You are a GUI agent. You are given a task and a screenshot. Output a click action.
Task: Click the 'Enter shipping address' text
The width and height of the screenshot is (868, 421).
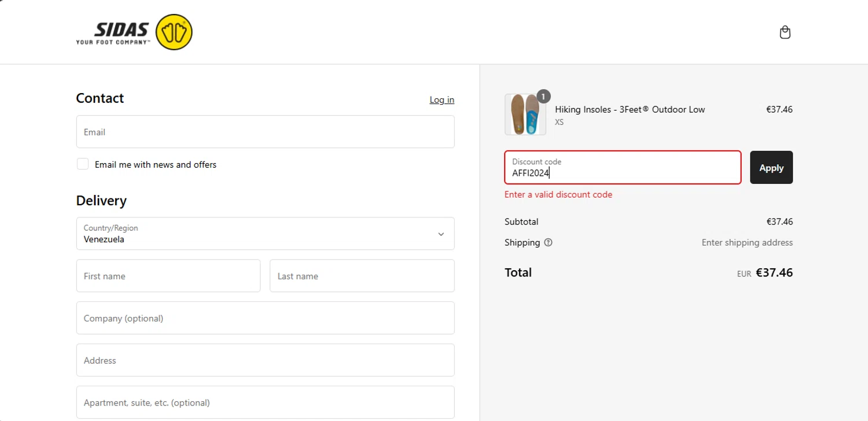747,242
